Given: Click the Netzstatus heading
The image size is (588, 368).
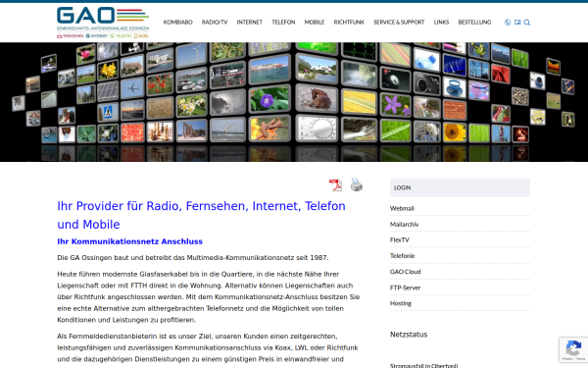Looking at the screenshot, I should 409,335.
